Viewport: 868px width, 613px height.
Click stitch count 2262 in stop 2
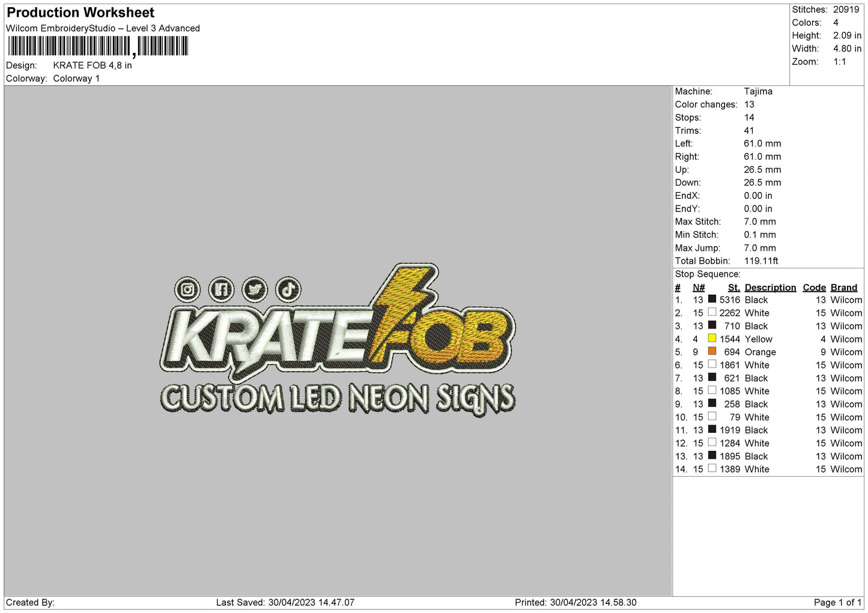(730, 313)
